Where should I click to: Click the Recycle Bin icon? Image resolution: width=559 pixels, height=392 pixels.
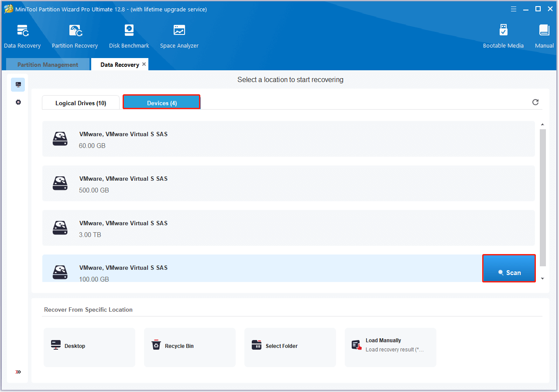point(156,345)
